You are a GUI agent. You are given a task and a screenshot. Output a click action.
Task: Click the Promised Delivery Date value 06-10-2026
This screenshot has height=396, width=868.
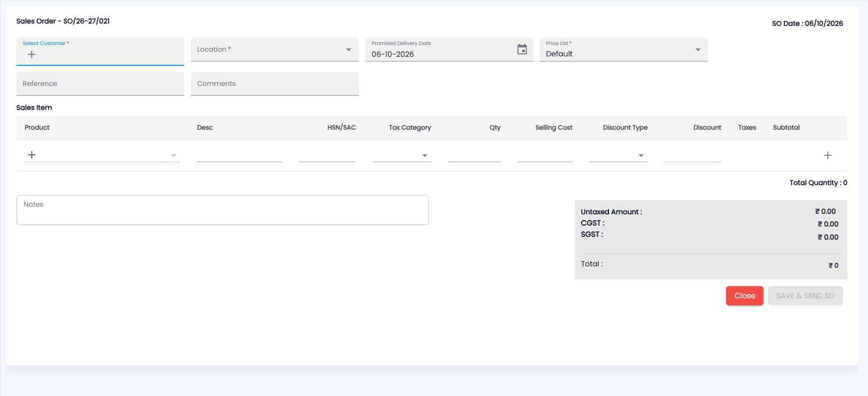click(x=393, y=54)
